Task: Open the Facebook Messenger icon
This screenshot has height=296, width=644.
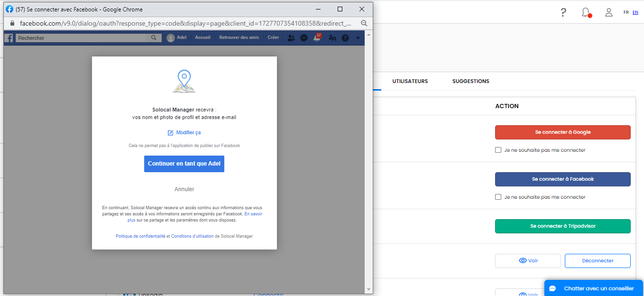Action: click(x=304, y=38)
